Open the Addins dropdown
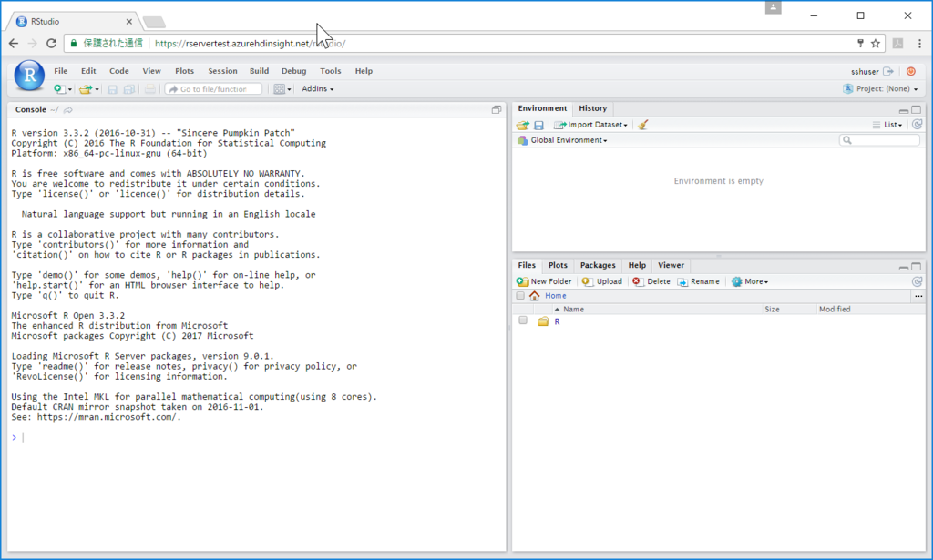The image size is (933, 560). click(x=318, y=88)
